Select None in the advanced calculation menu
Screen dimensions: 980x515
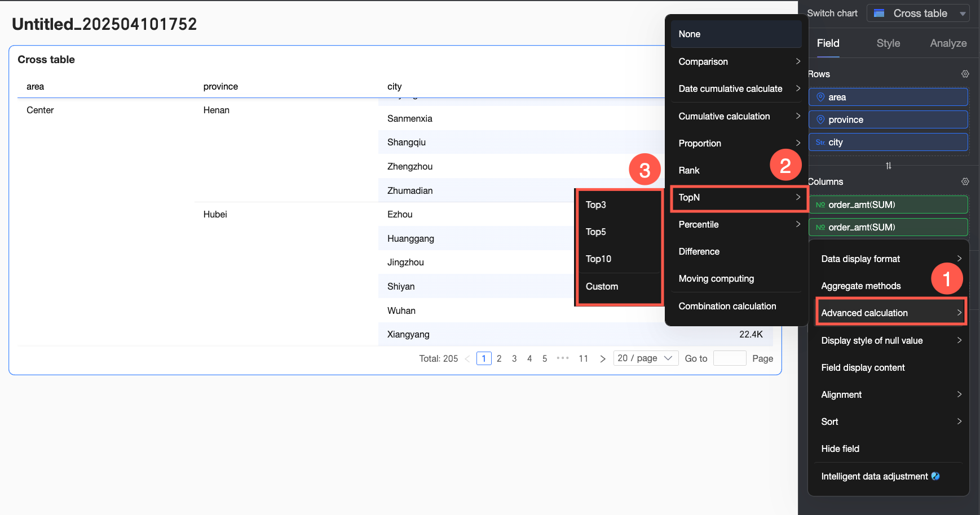[x=736, y=34]
